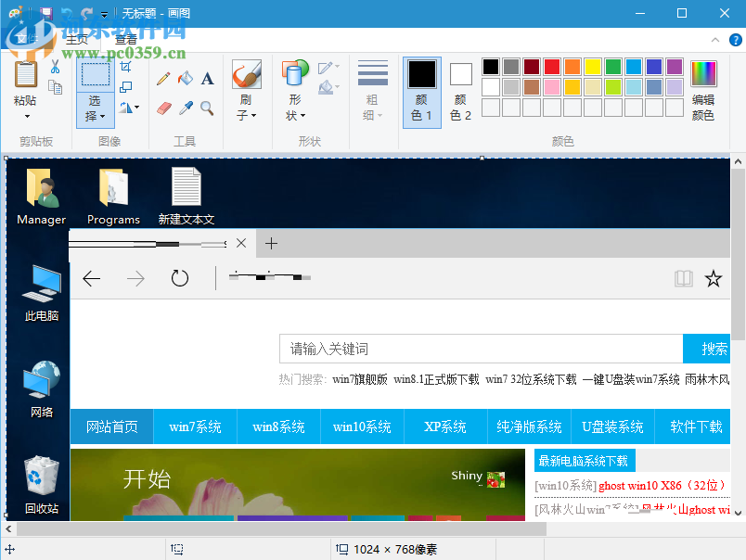The width and height of the screenshot is (746, 560).
Task: Switch to the 查看 ribbon tab
Action: [x=125, y=40]
